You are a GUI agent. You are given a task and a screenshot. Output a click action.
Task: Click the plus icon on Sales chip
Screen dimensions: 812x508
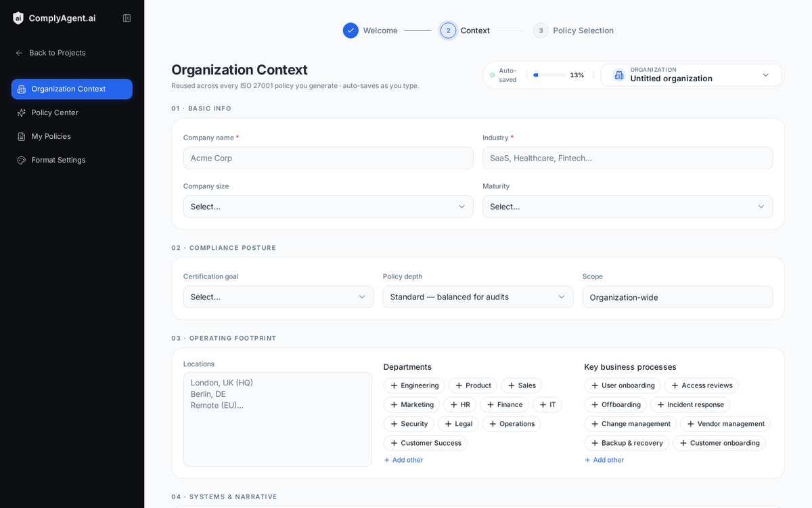tap(512, 385)
